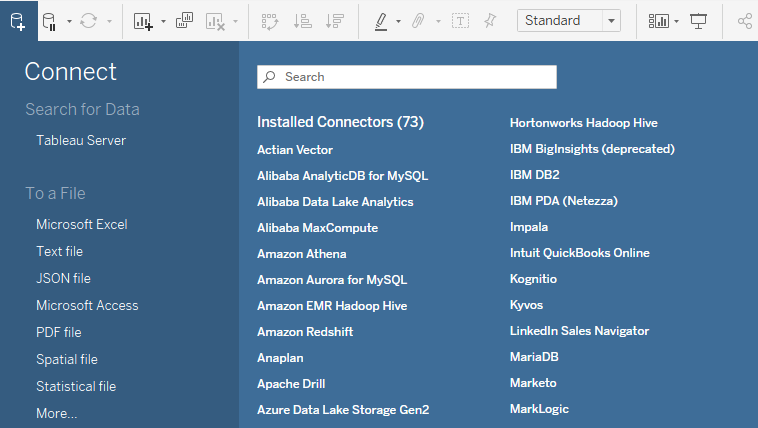Click the Fix Axes pin icon
Screen dimensions: 758x428
[x=490, y=21]
